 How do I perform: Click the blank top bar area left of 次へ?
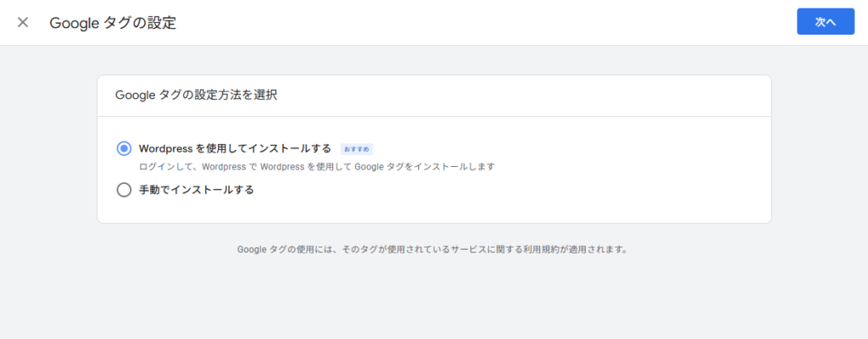tap(509, 22)
